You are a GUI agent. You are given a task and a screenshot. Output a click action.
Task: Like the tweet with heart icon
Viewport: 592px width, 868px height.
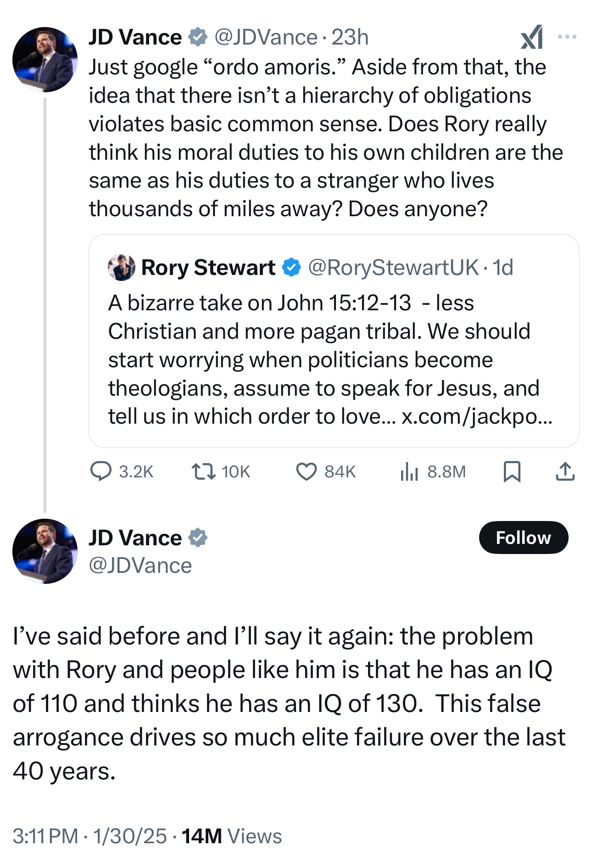point(306,471)
